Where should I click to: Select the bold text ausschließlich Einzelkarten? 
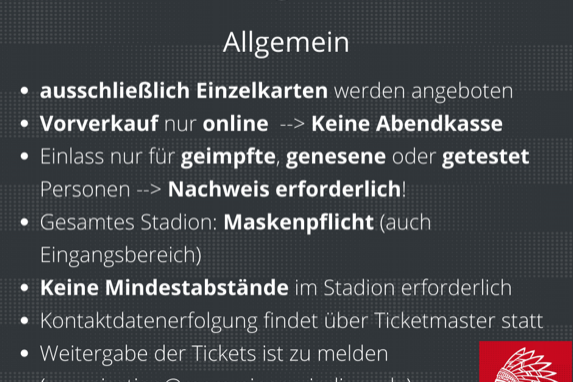pos(184,91)
